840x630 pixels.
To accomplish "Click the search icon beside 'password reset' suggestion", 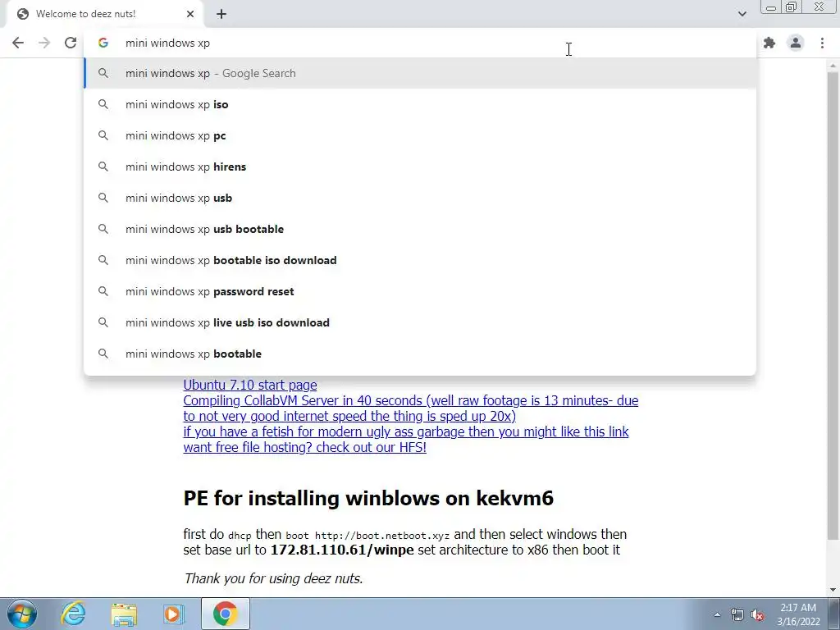I will 103,291.
